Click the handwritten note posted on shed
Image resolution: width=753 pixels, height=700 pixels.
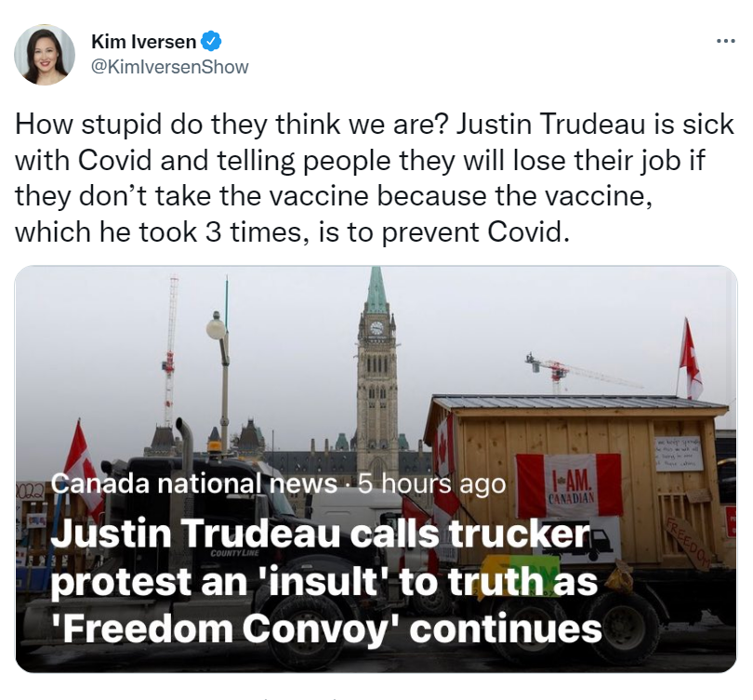[679, 454]
